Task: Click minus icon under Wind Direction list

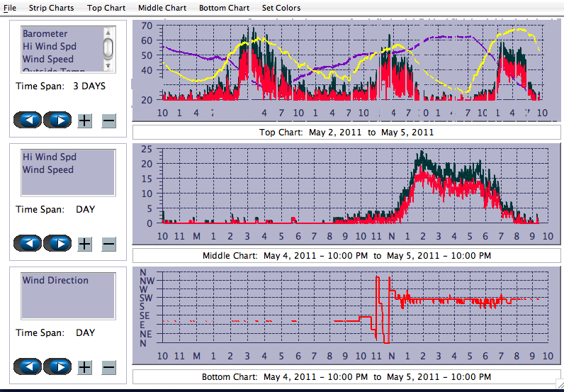Action: coord(108,366)
